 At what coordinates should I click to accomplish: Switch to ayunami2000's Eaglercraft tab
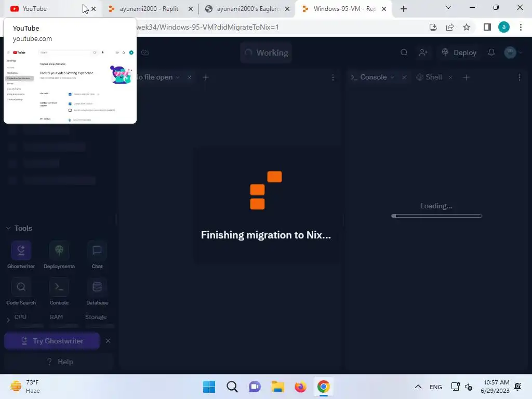click(x=248, y=9)
